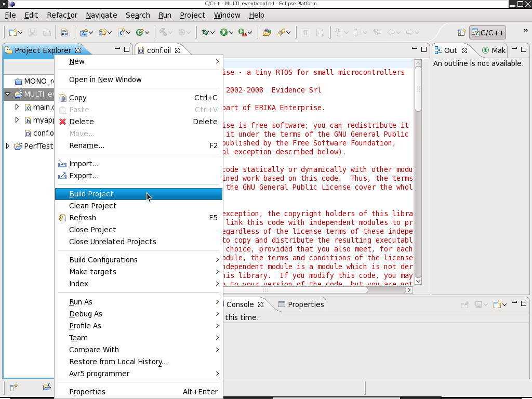Open the File menu
The height and width of the screenshot is (399, 532).
(10, 15)
